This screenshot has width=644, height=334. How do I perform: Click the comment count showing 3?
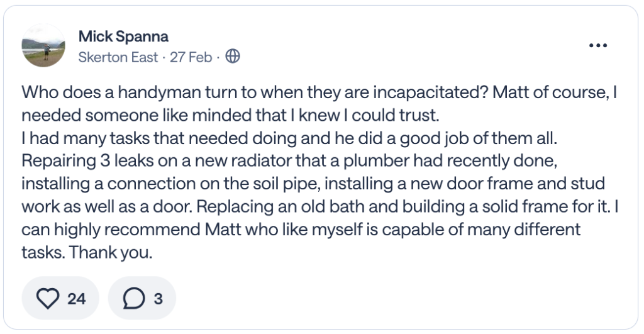[x=158, y=298]
